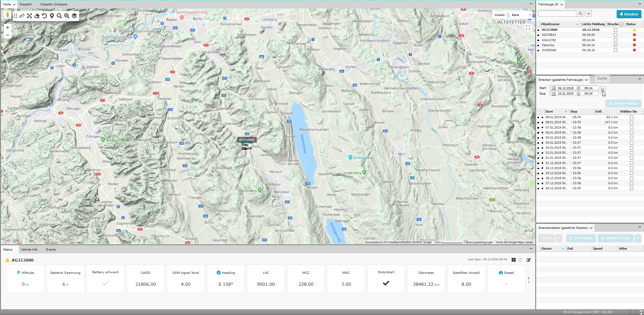644x315 pixels.
Task: Expand the Fahrzeuge (5) panel dropdown
Action: 562,4
